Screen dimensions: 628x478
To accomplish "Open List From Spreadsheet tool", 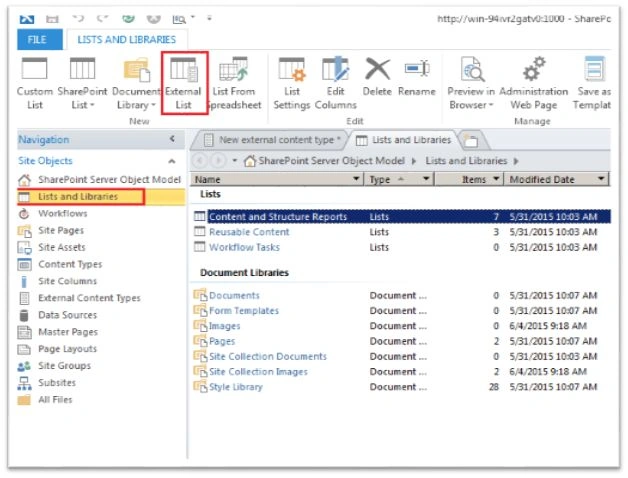I will [x=235, y=83].
